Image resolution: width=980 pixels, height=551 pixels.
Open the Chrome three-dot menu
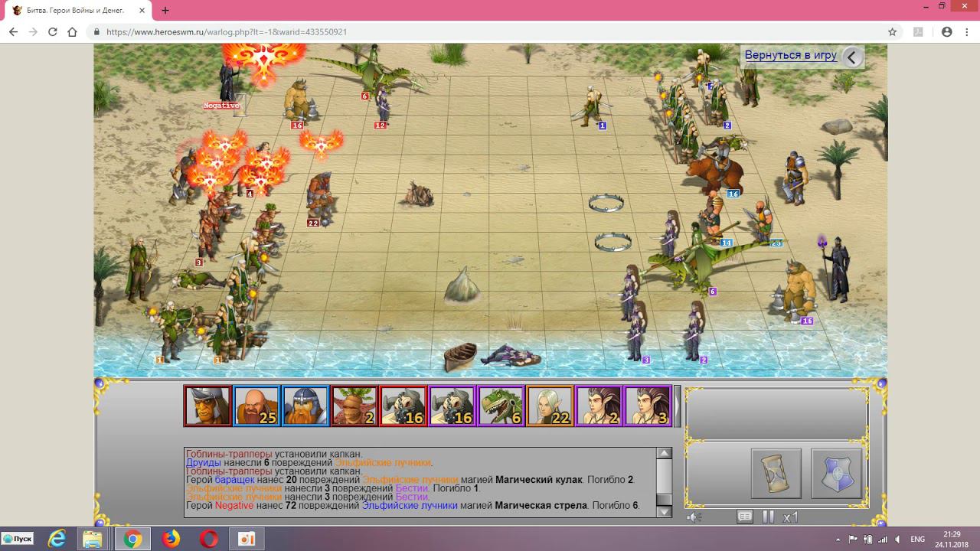966,32
